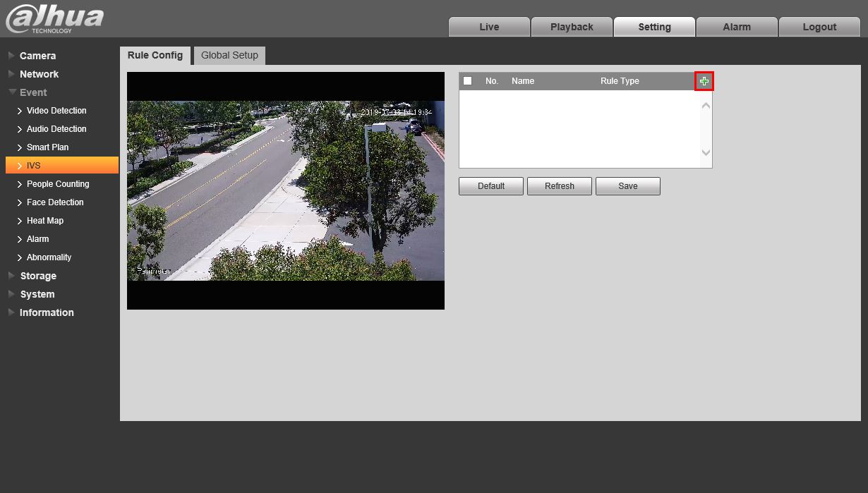This screenshot has height=493, width=868.
Task: Click the Refresh button
Action: pos(560,186)
